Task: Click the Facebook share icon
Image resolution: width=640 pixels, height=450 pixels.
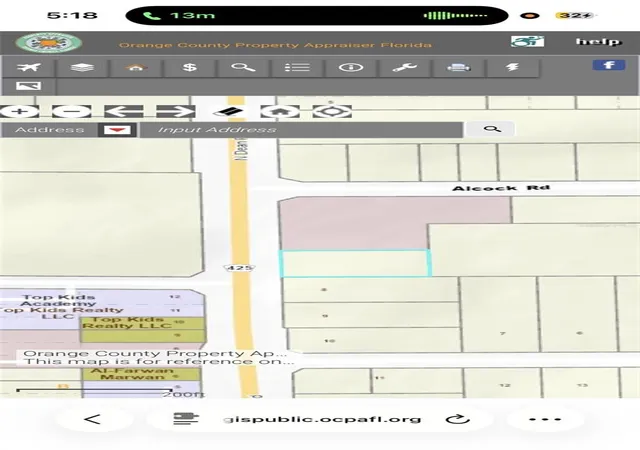Action: (x=609, y=65)
